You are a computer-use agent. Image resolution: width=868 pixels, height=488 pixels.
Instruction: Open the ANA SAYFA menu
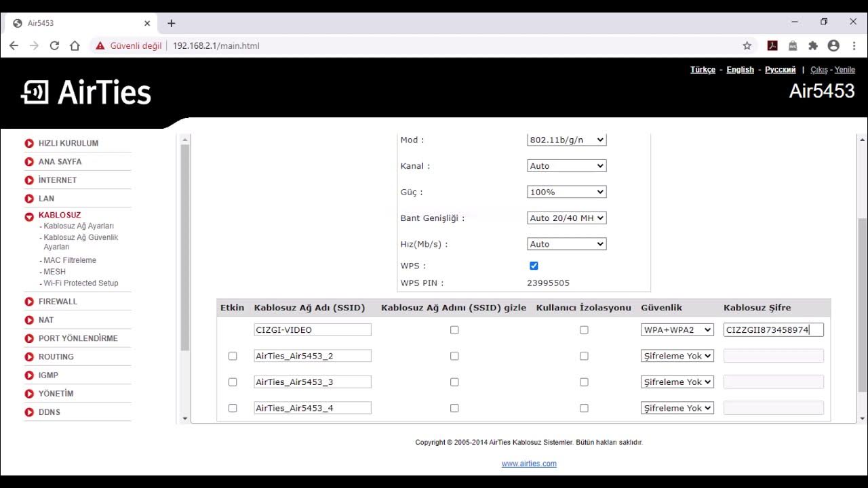[60, 161]
